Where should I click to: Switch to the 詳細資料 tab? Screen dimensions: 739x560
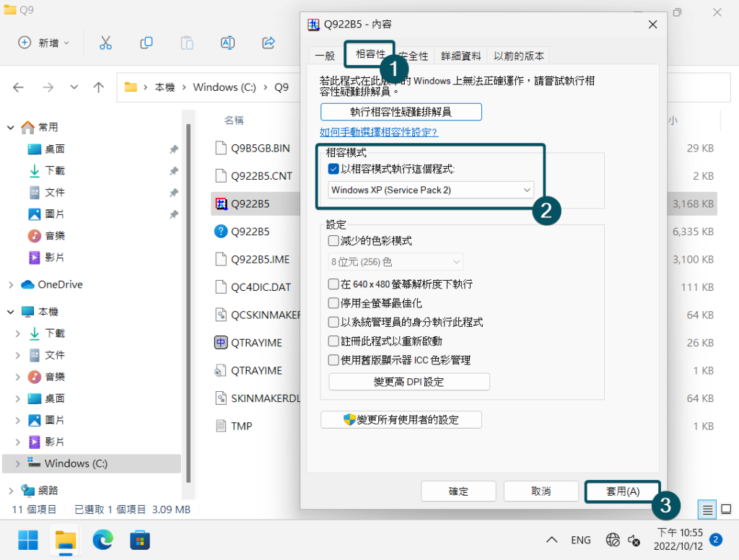click(461, 56)
